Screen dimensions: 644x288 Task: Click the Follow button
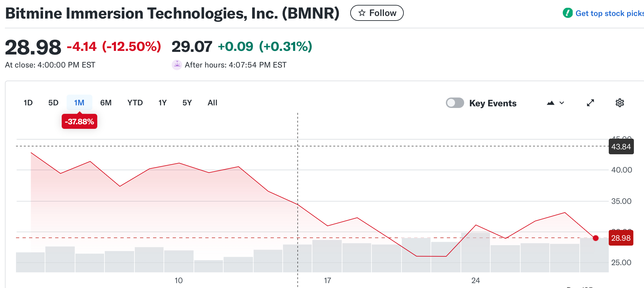(377, 13)
